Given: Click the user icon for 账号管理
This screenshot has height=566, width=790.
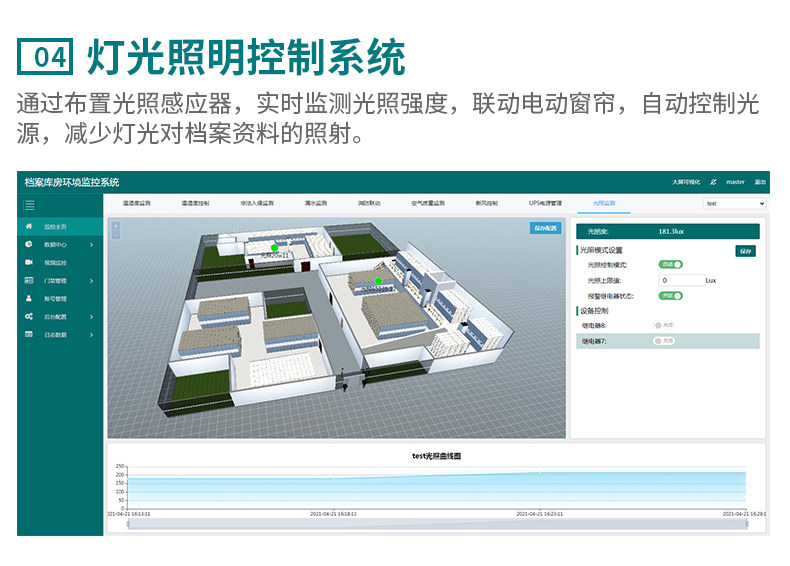Looking at the screenshot, I should pos(29,298).
